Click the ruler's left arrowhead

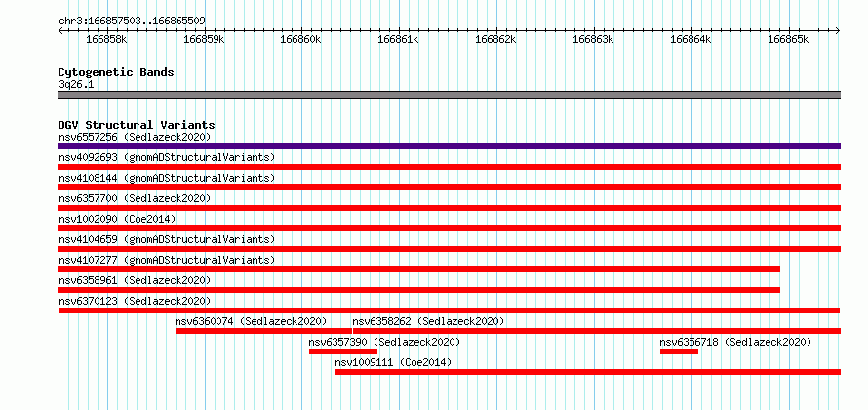click(60, 31)
